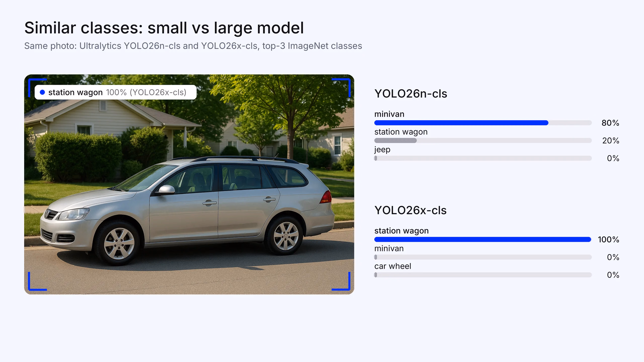Click the YOLO26x-cls minivan 0% bar
This screenshot has width=644, height=362.
(483, 257)
